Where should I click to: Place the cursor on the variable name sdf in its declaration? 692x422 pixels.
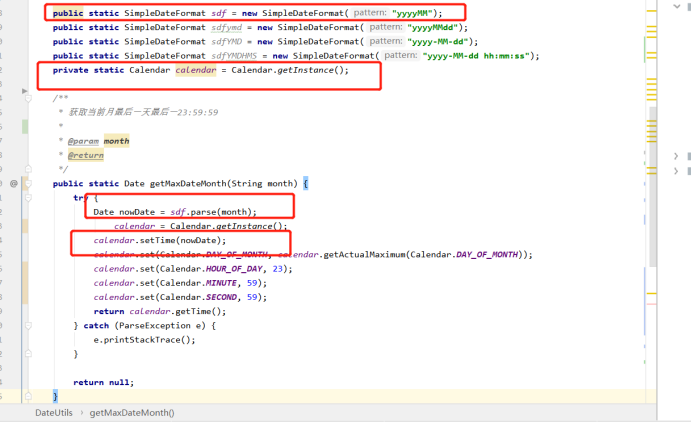pos(219,13)
